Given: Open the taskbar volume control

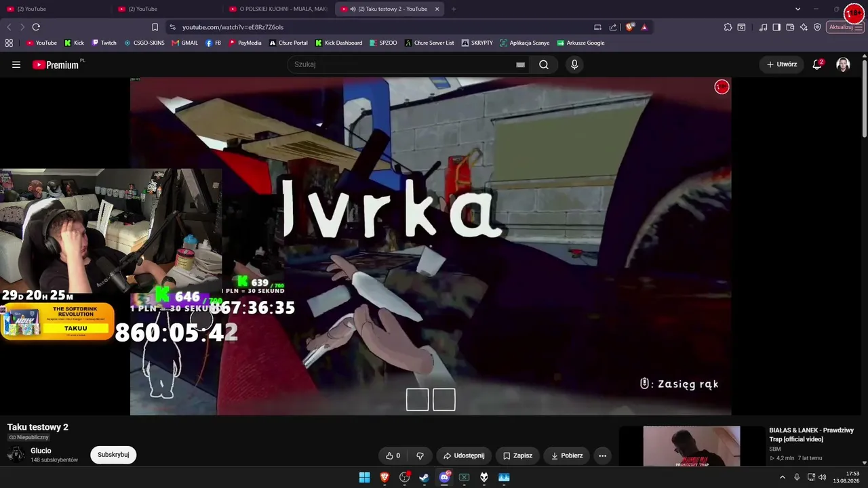Looking at the screenshot, I should (822, 477).
